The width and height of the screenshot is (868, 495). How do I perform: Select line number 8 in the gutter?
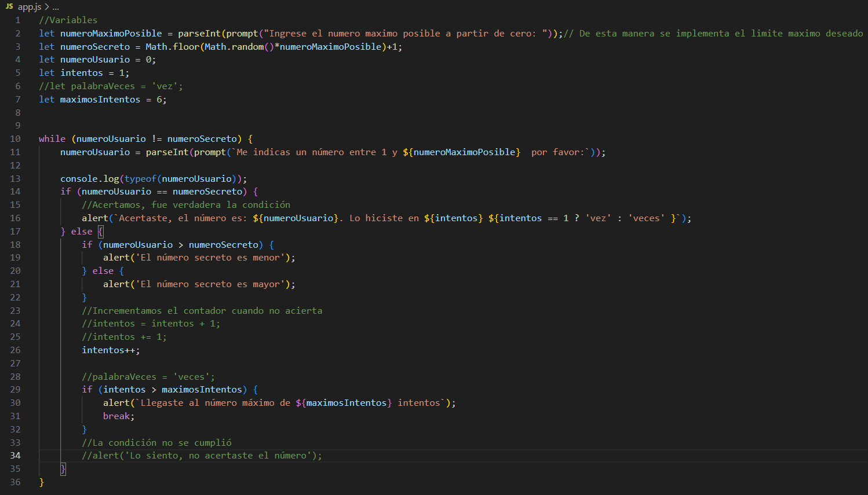[18, 113]
